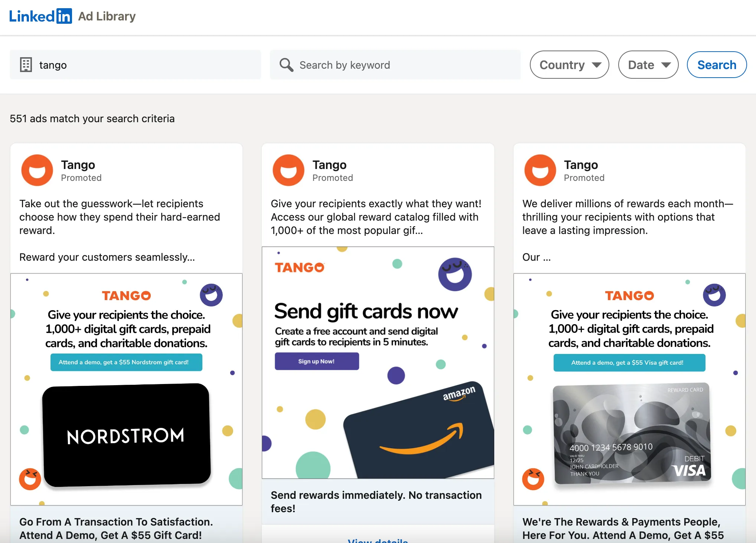Click the Tango name on the Amazon ad card
This screenshot has height=543, width=756.
[x=329, y=165]
